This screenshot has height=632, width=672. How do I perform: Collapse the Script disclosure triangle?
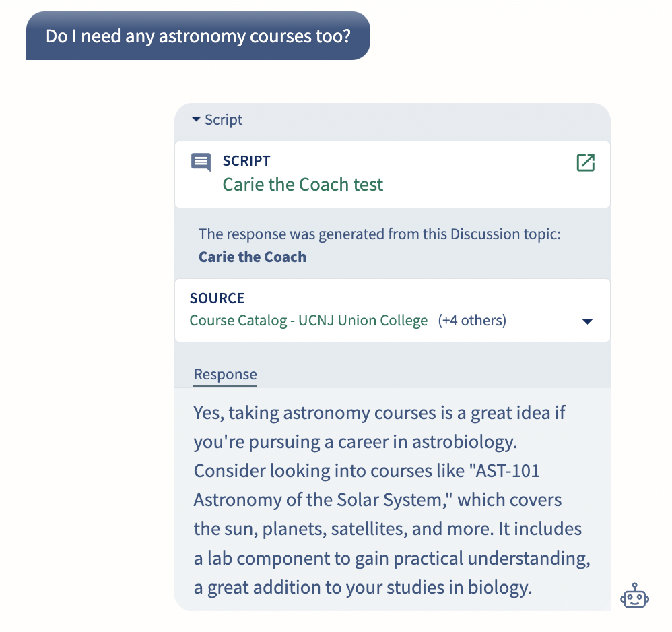[197, 119]
